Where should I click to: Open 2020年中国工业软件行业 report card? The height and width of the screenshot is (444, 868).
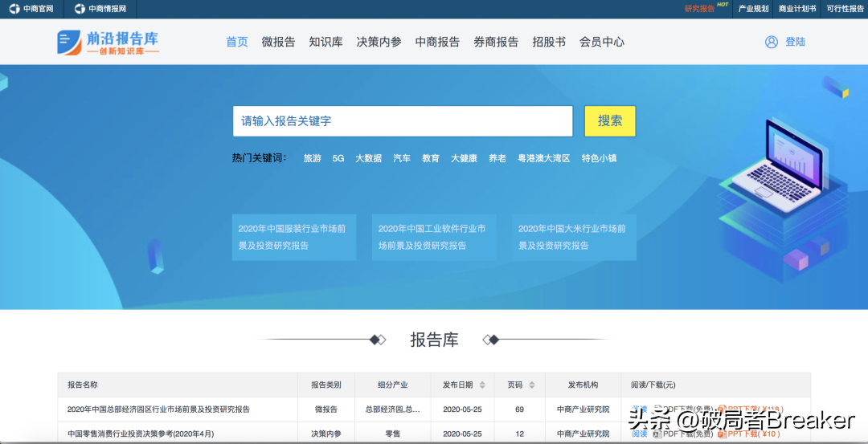434,237
